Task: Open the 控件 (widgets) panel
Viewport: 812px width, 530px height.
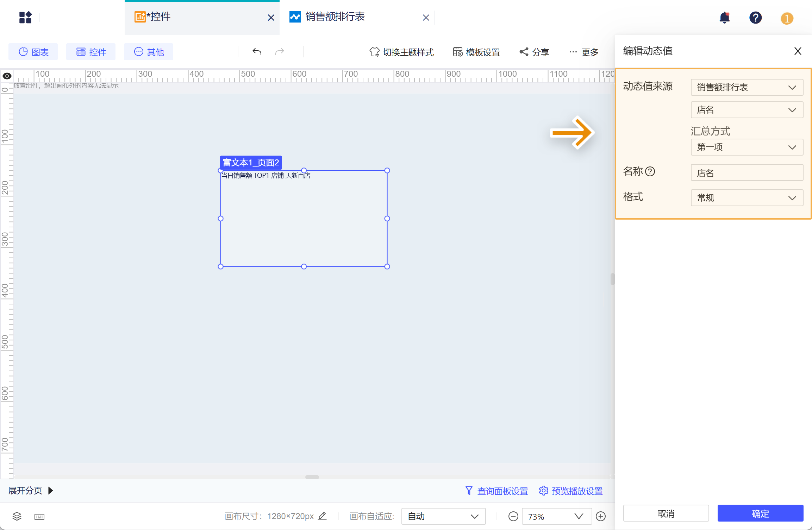Action: [x=91, y=52]
